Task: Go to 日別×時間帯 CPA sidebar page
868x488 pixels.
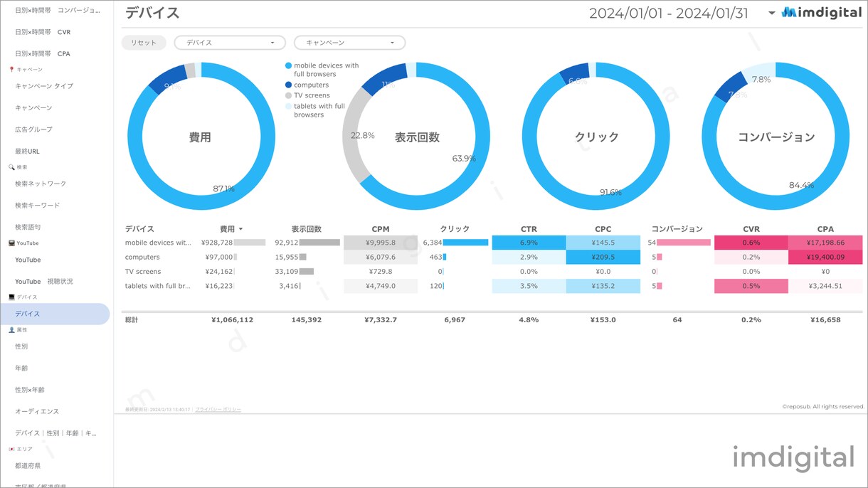Action: point(43,54)
